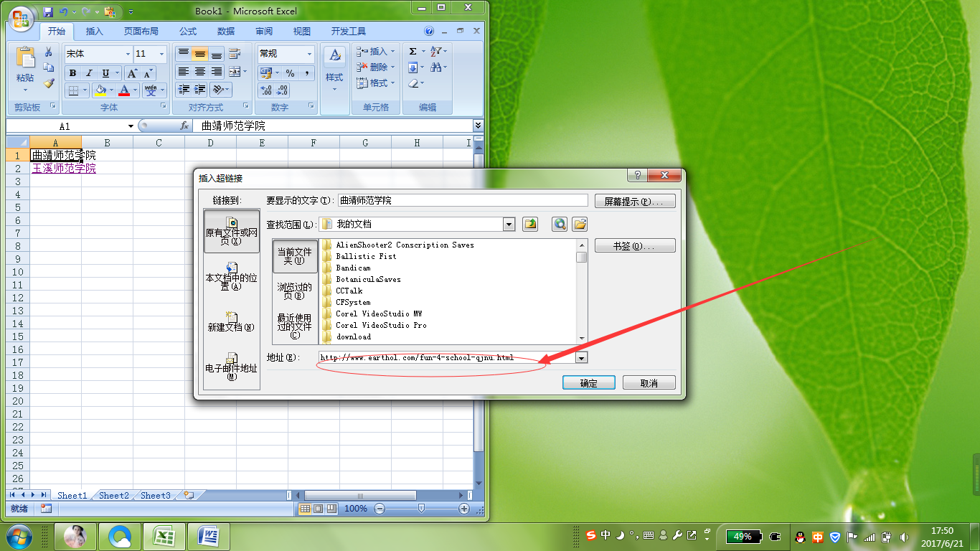The height and width of the screenshot is (551, 980).
Task: Align cell text to the left
Action: tap(184, 72)
